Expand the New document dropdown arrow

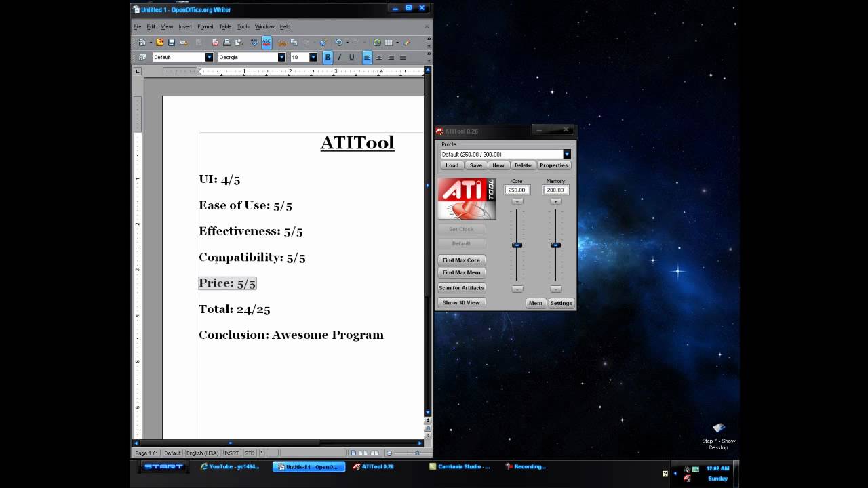point(151,43)
